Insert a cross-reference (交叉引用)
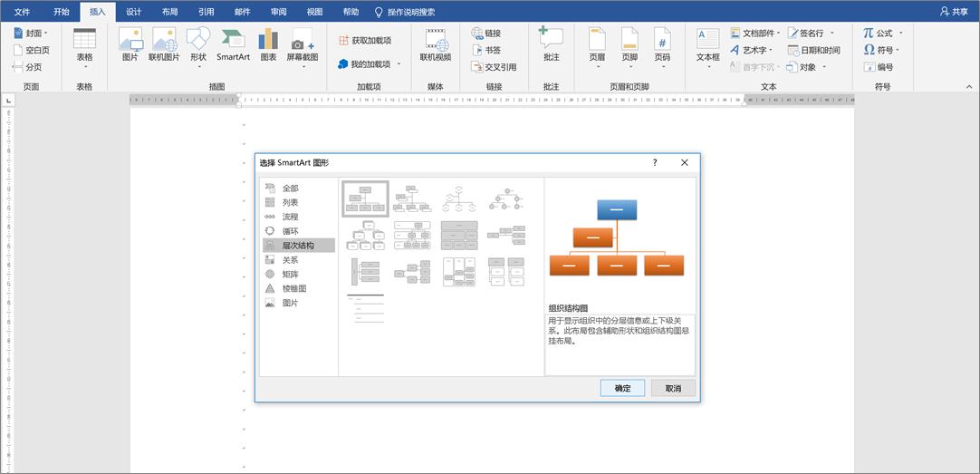980x474 pixels. pos(494,67)
